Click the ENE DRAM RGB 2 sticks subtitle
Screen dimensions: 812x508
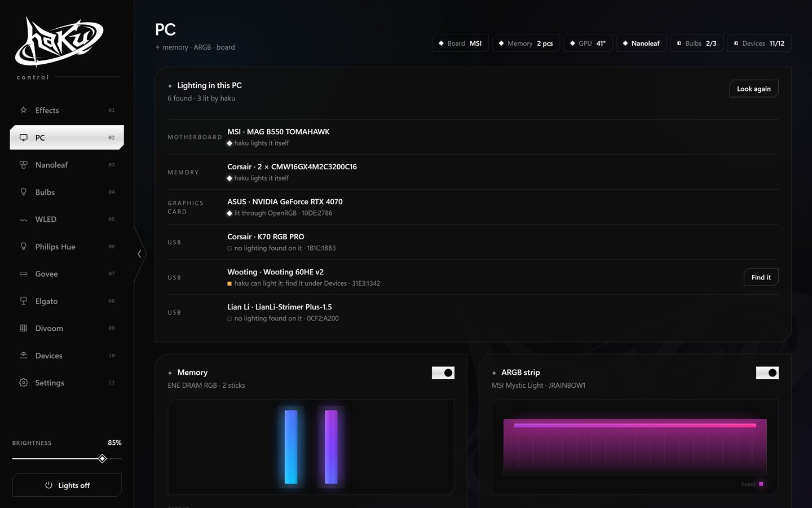point(206,386)
